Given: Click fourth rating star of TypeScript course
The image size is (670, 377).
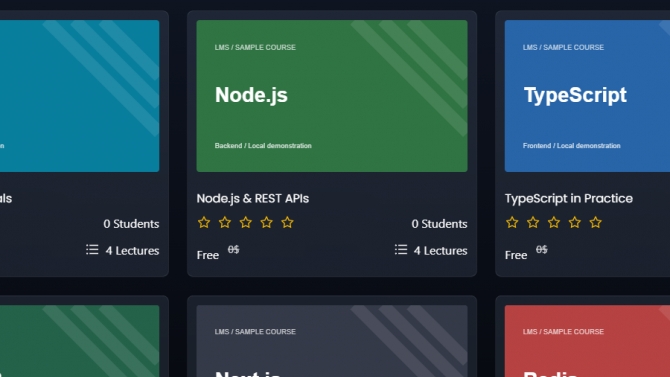Looking at the screenshot, I should 575,222.
